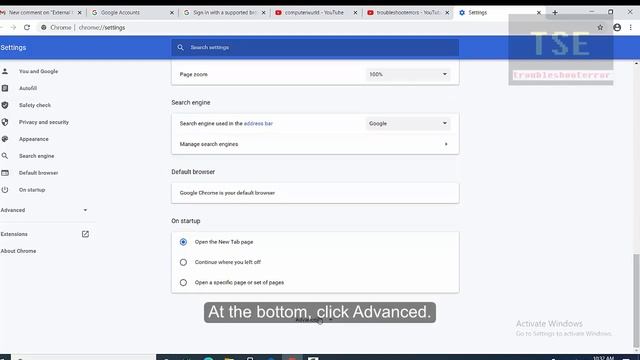
Task: Open Privacy and security section
Action: (x=44, y=122)
